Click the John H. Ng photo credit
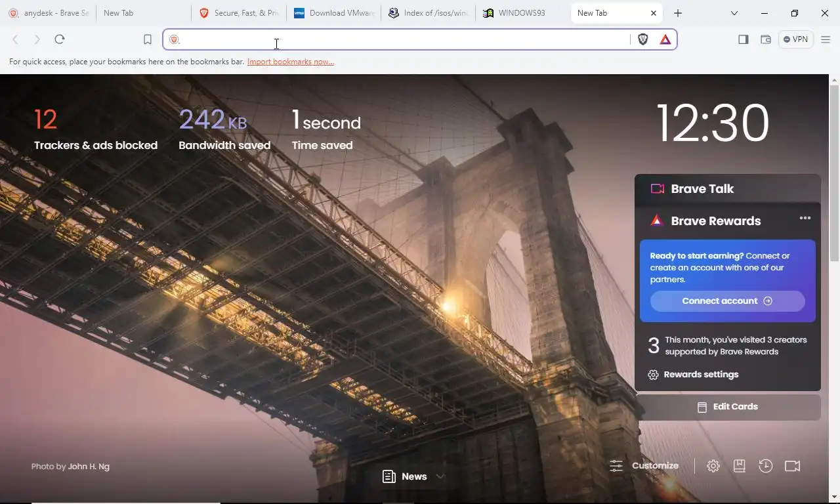 pyautogui.click(x=89, y=467)
